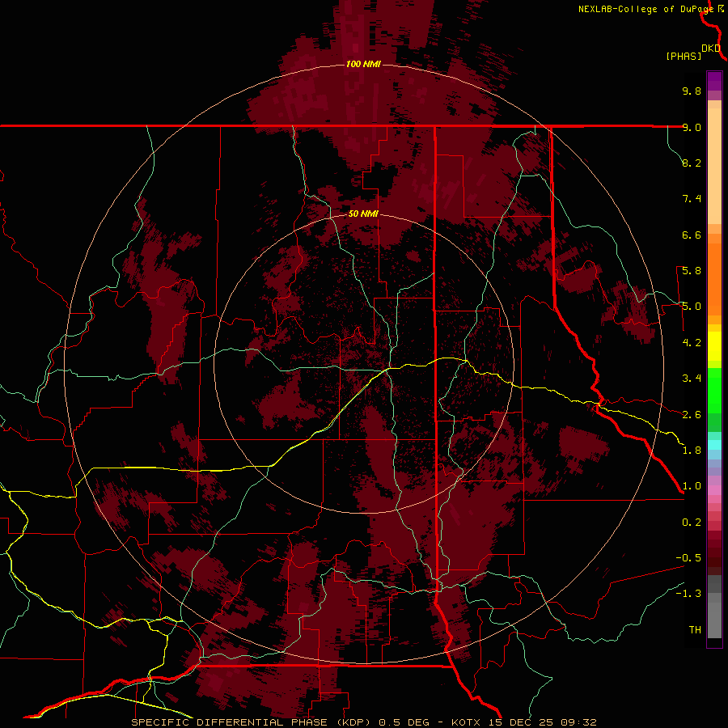Select the 9.8 value on color scale
728x728 pixels.
[x=692, y=91]
